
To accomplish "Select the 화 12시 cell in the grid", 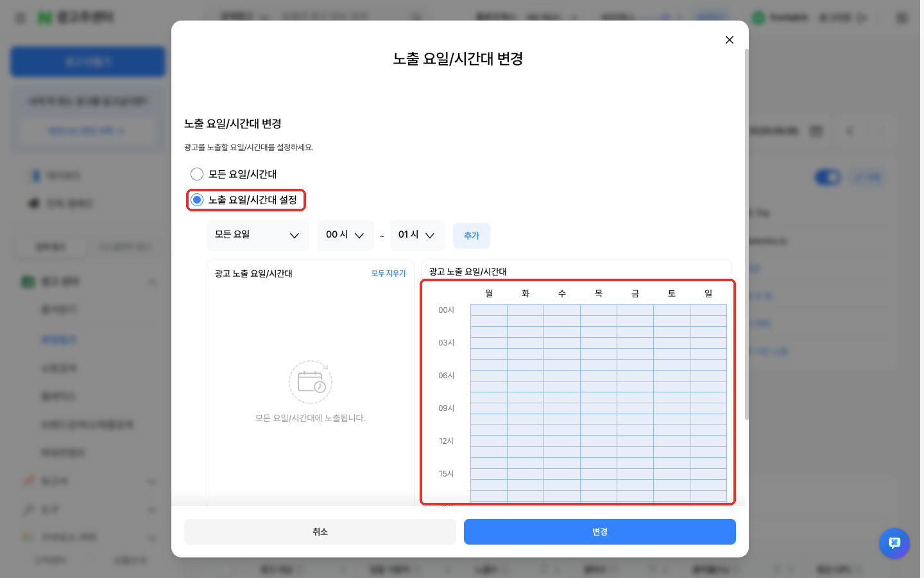I will pyautogui.click(x=526, y=441).
